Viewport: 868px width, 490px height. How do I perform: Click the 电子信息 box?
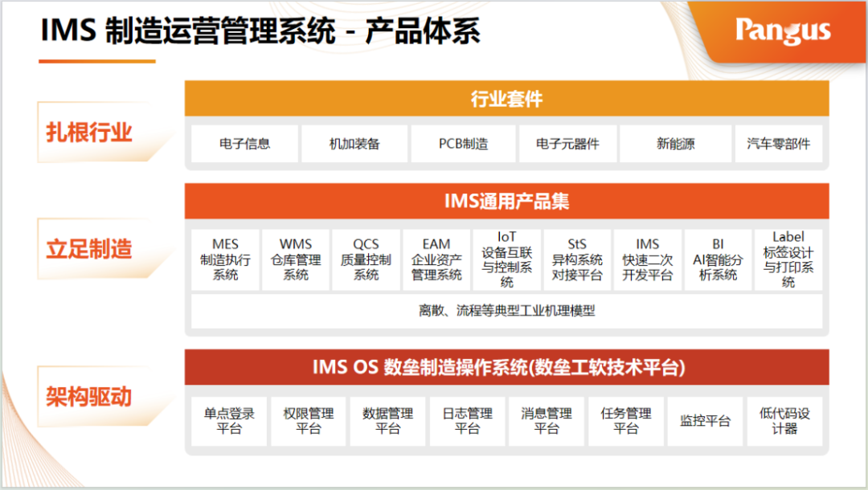(244, 144)
